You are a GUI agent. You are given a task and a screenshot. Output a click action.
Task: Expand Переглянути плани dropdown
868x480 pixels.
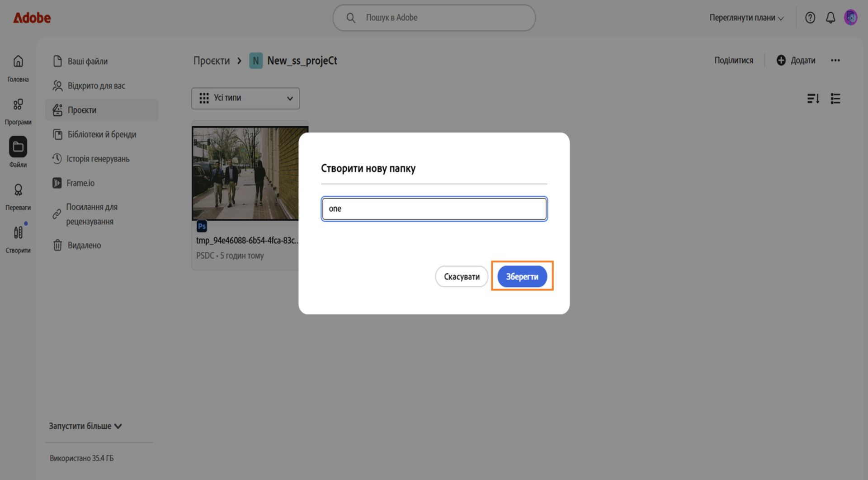click(746, 18)
